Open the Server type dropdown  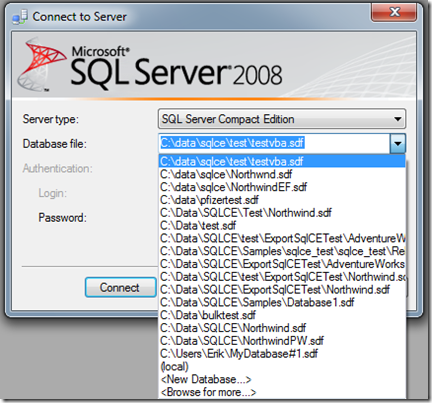click(x=282, y=119)
